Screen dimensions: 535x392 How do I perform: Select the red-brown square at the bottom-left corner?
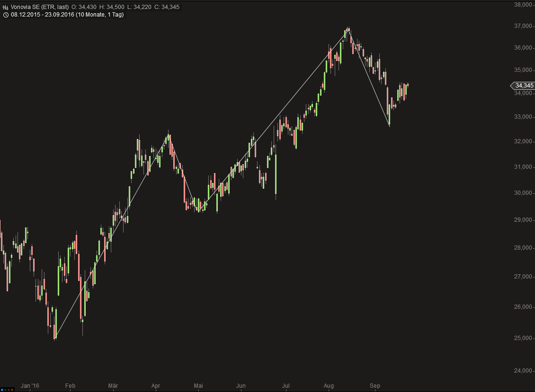(9, 390)
